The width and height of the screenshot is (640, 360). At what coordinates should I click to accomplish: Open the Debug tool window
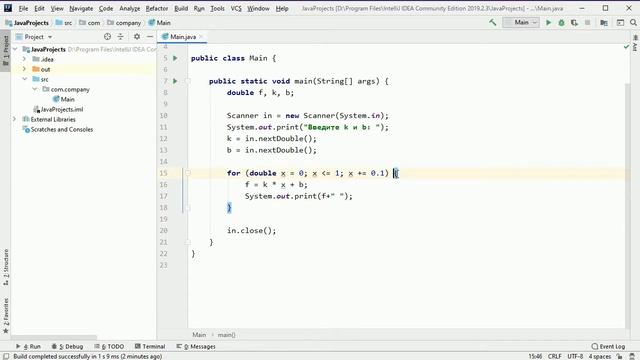[67, 347]
